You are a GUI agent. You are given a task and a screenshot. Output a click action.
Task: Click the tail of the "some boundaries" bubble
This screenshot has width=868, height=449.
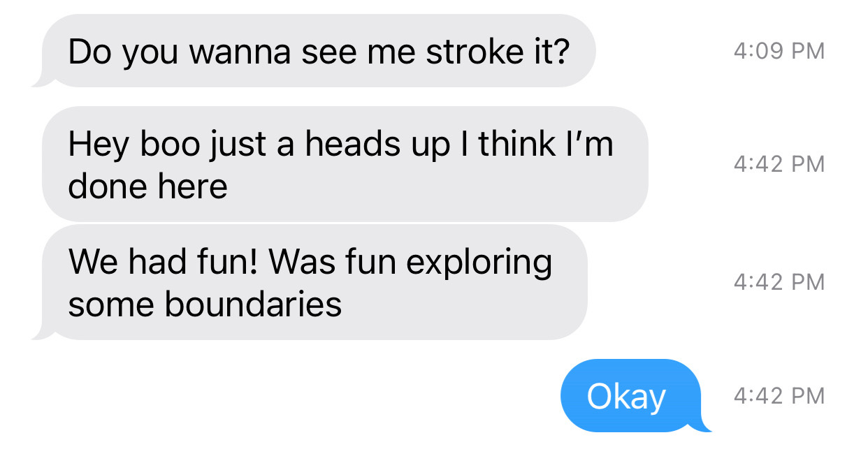[43, 332]
